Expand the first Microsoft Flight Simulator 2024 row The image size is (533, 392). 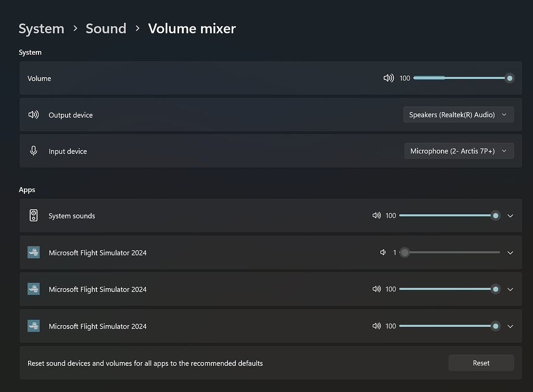510,252
